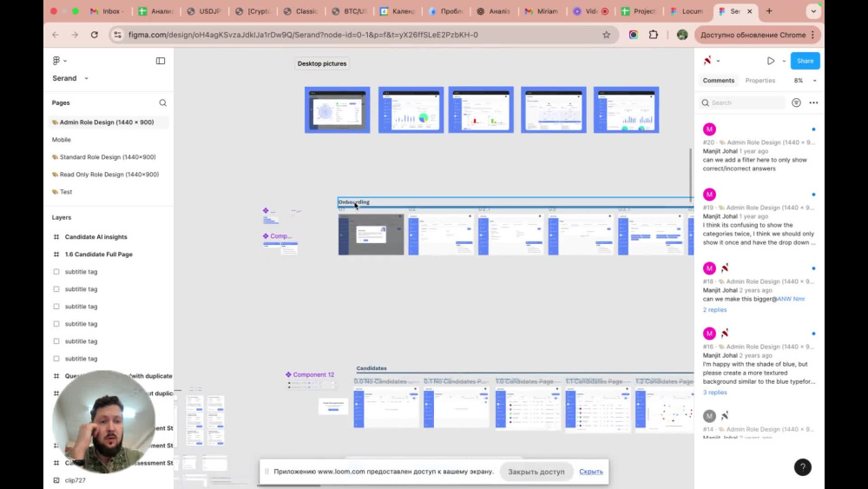Click the Present play icon
868x489 pixels.
(x=771, y=61)
